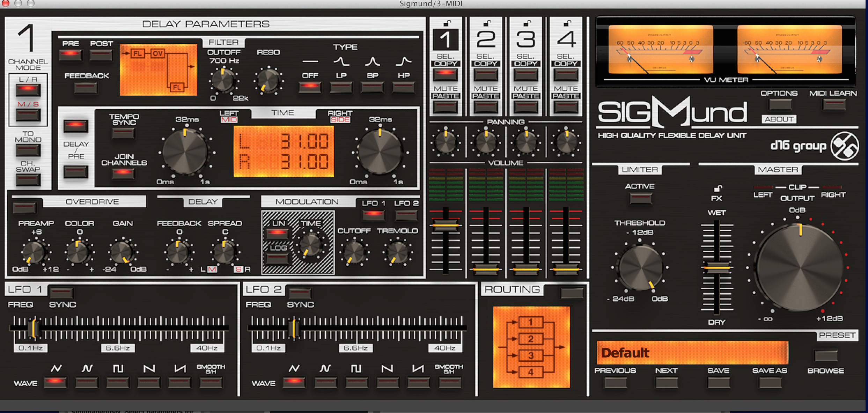Click the Routing diagram display

[531, 347]
